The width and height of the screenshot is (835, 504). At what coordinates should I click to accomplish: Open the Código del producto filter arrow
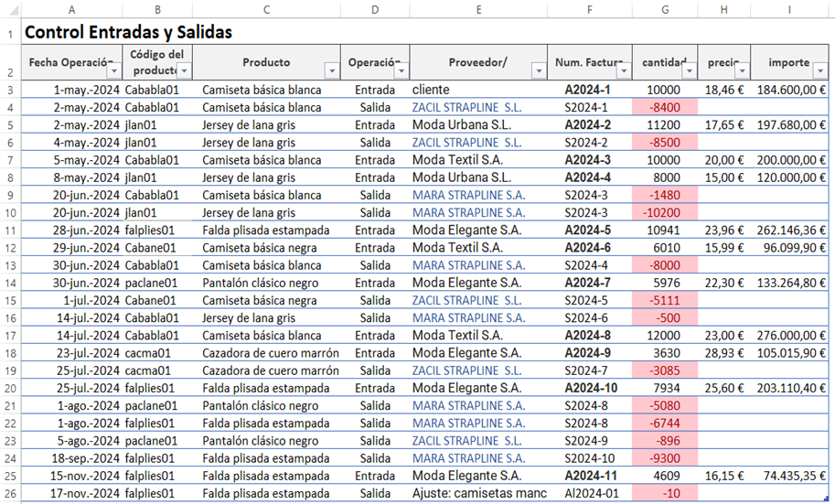(184, 71)
